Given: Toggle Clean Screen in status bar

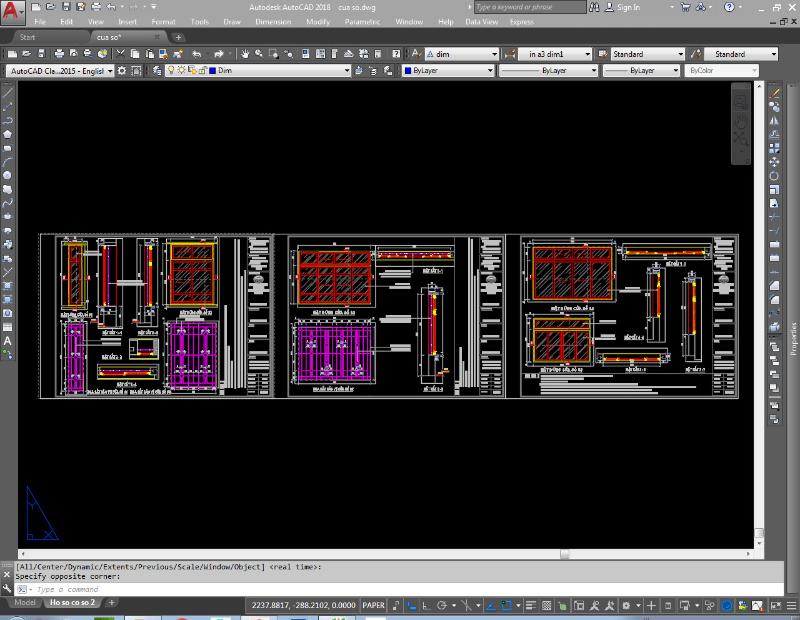Looking at the screenshot, I should click(x=776, y=606).
